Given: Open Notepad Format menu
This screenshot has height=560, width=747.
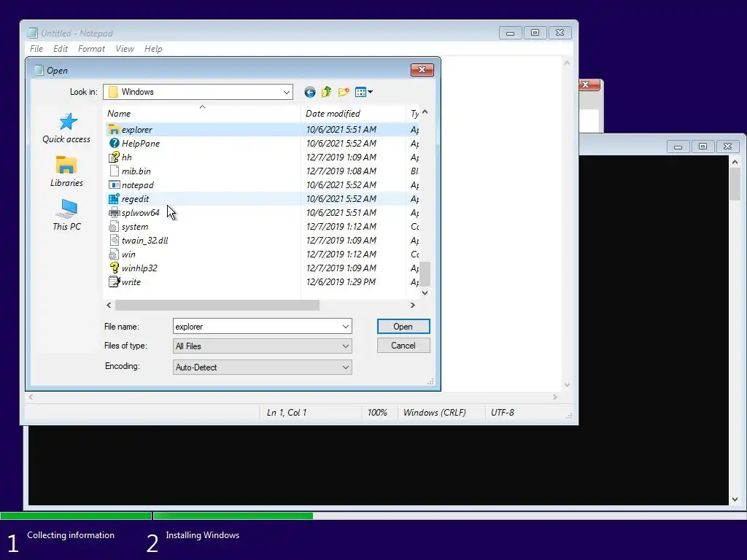Looking at the screenshot, I should coord(91,49).
